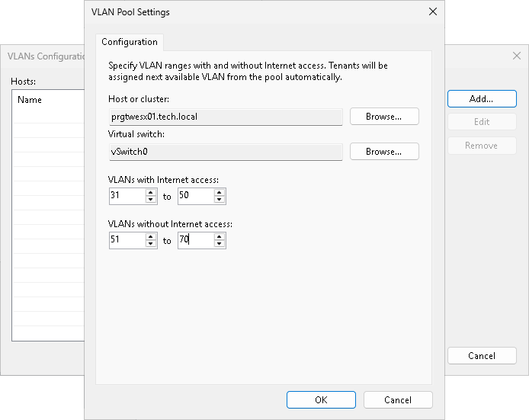The height and width of the screenshot is (420, 529).
Task: Close the VLAN Pool Settings dialog
Action: pos(433,11)
